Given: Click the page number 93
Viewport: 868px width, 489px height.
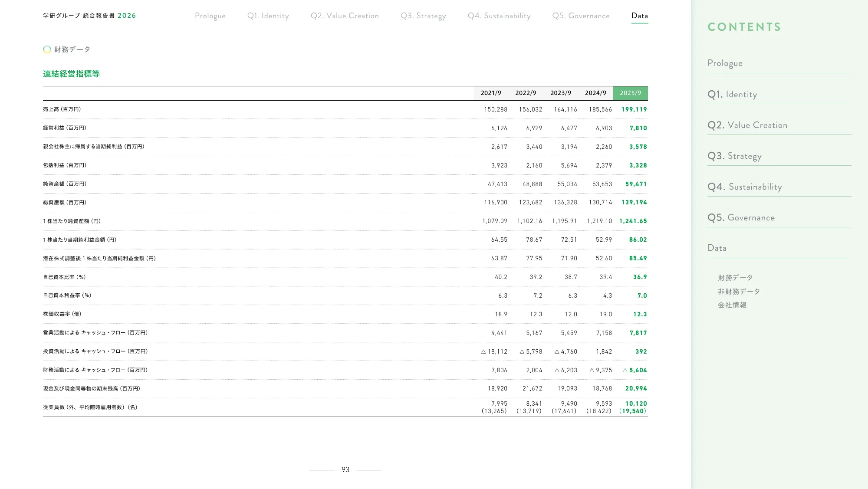Looking at the screenshot, I should tap(345, 469).
